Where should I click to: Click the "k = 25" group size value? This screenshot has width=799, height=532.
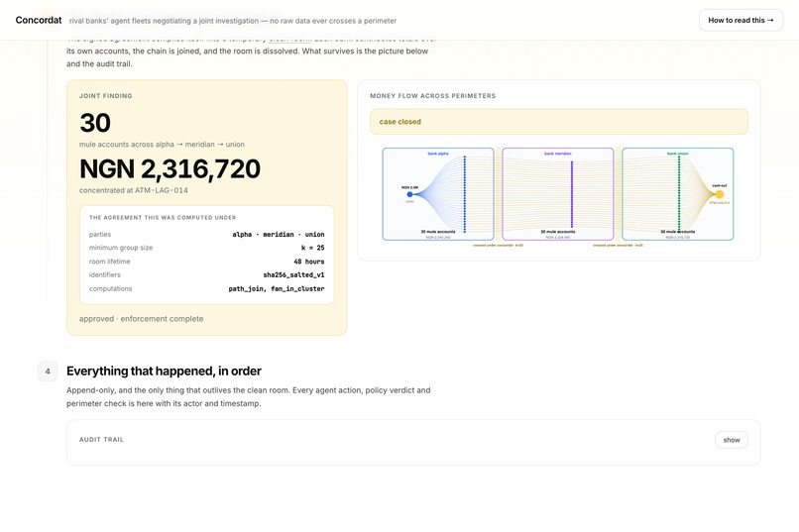pos(313,248)
